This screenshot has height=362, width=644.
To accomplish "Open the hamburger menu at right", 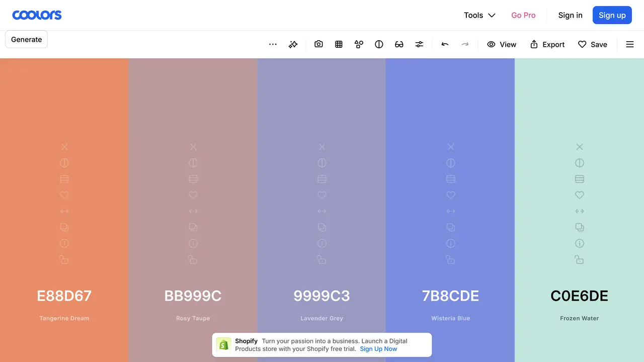I will click(x=630, y=44).
